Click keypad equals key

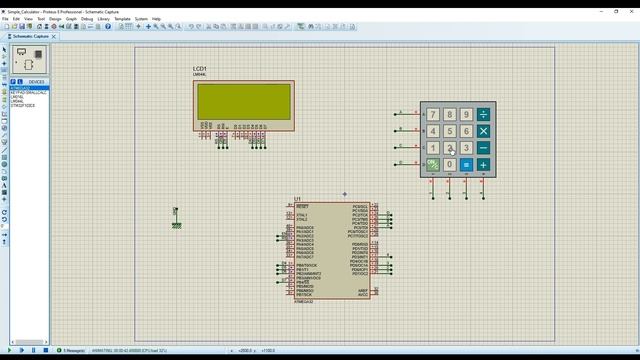click(467, 165)
